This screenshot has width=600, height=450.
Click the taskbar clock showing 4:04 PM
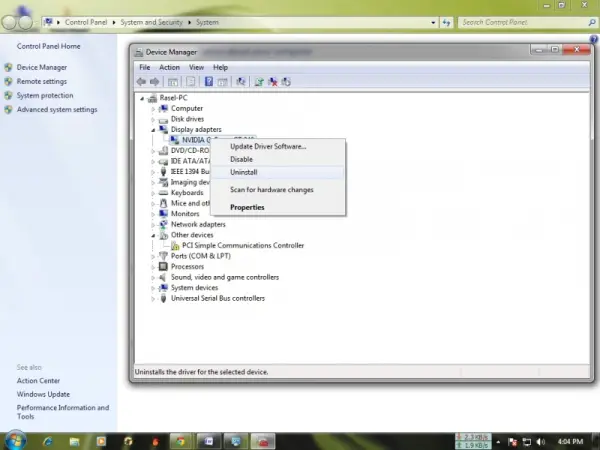tap(570, 442)
